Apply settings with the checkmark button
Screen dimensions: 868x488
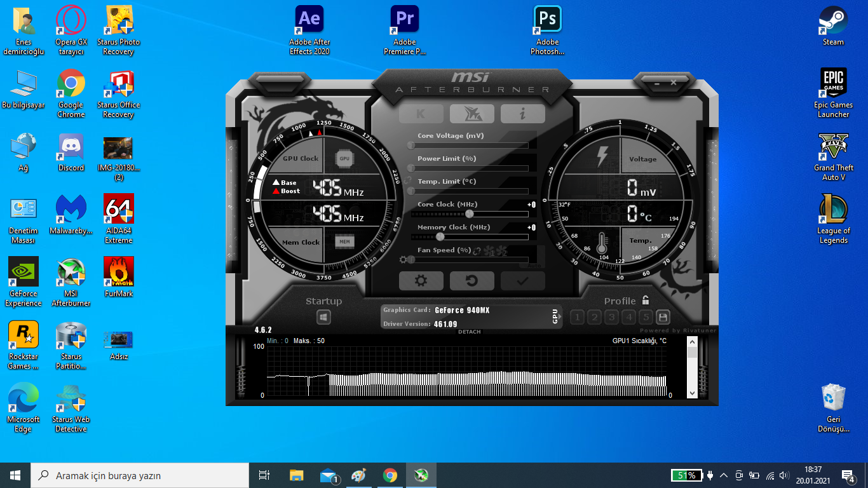tap(522, 281)
